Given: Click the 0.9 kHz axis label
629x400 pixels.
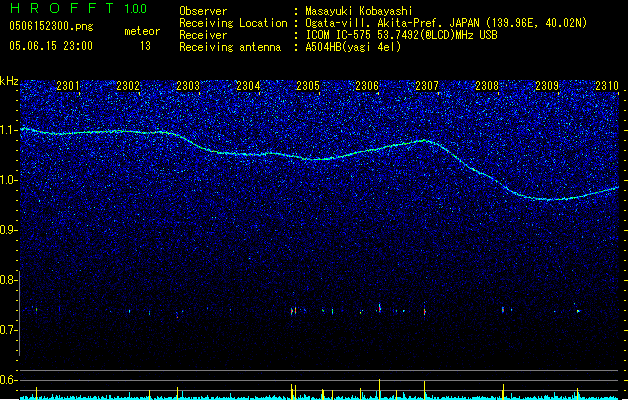Looking at the screenshot, I should coord(9,230).
